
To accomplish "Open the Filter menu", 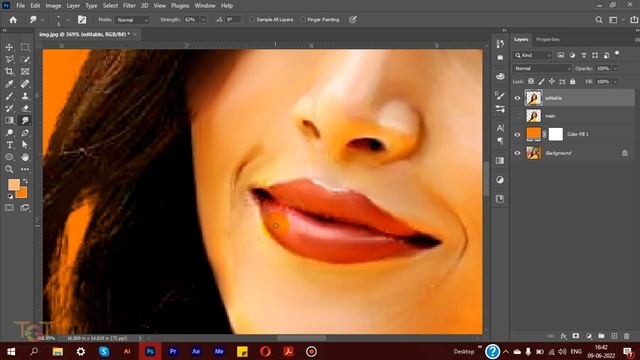I will 129,6.
